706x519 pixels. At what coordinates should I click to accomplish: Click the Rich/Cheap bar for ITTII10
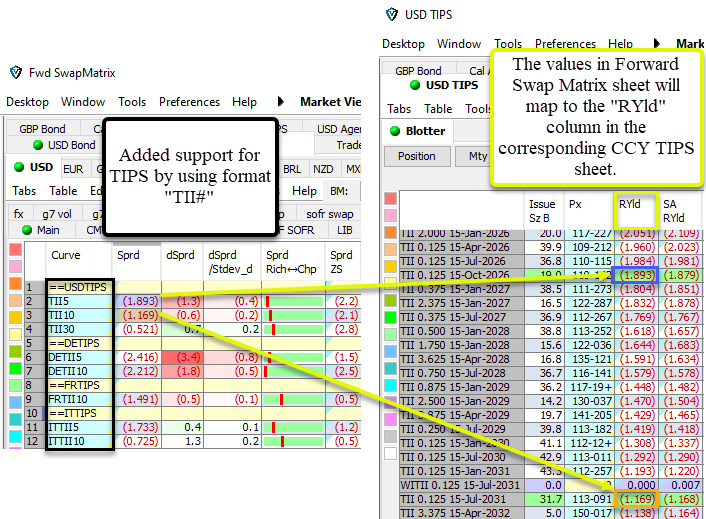(293, 441)
